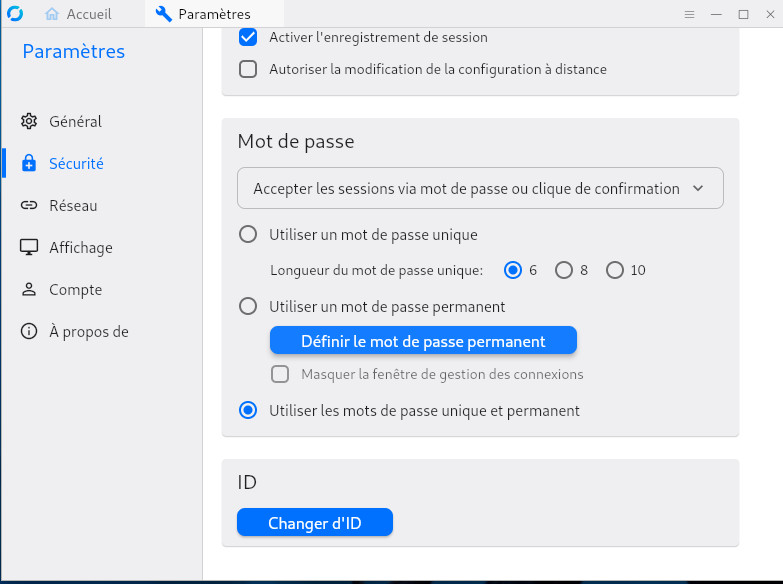Expand the session acceptance mode dropdown
The height and width of the screenshot is (584, 783).
(480, 188)
